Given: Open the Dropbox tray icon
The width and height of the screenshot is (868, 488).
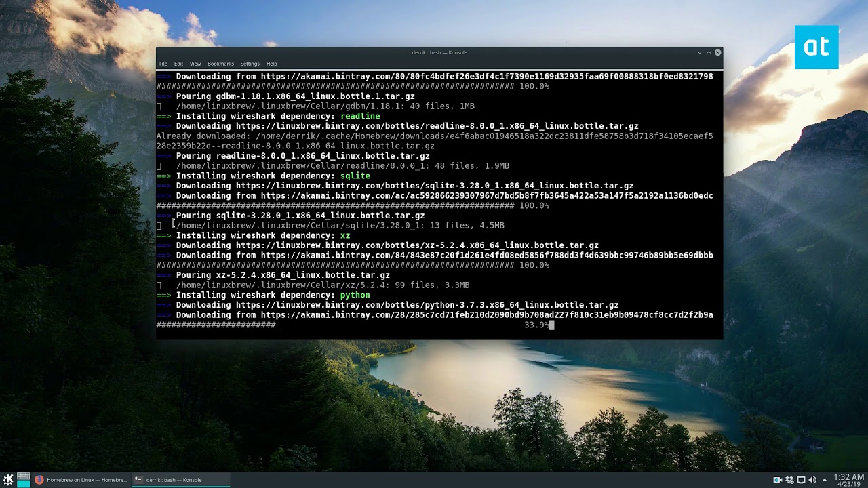Looking at the screenshot, I should (789, 480).
